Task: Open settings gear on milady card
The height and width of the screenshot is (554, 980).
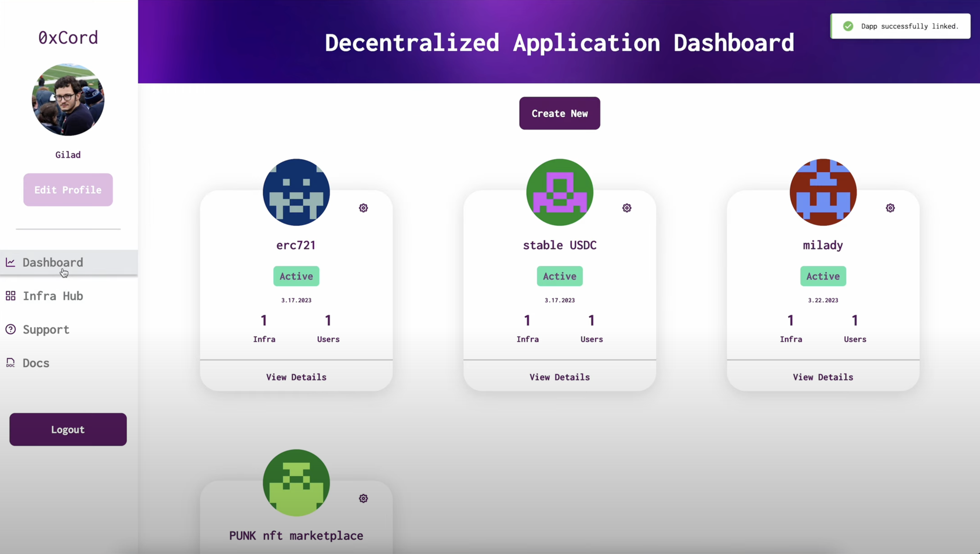Action: (x=890, y=208)
